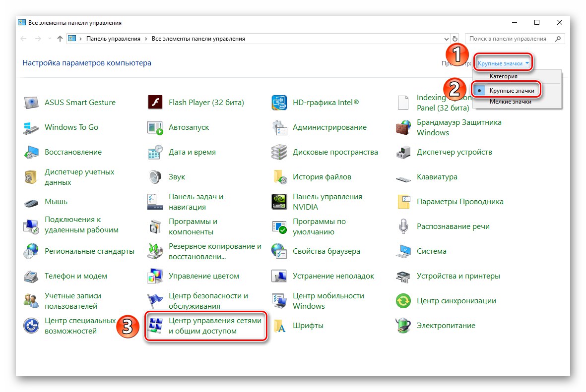Expand the chevron after Панель управления breadcrumb

click(x=146, y=39)
